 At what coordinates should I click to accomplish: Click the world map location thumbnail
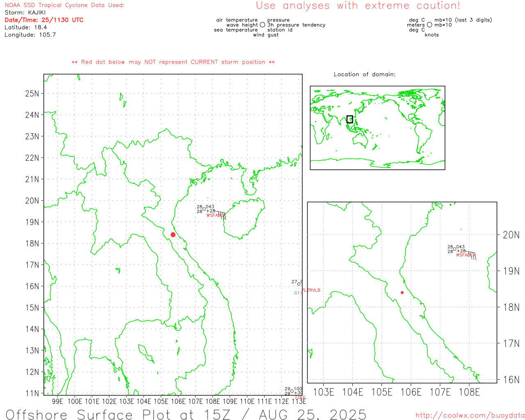coord(377,128)
